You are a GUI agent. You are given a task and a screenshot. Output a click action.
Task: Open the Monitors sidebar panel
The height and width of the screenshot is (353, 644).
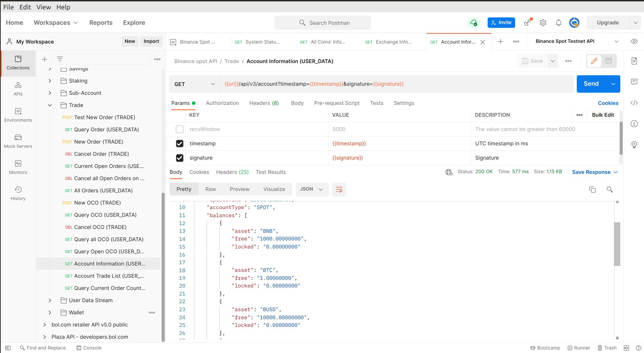18,168
